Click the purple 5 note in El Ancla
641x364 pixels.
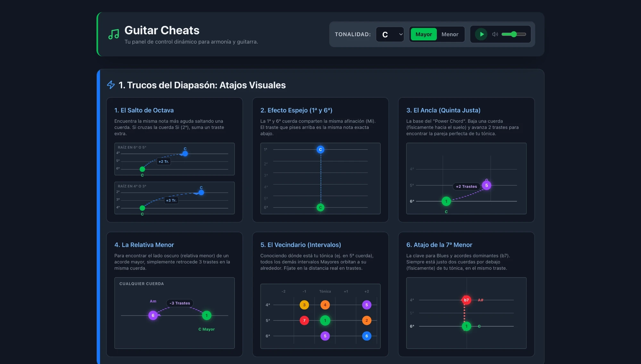click(x=487, y=185)
